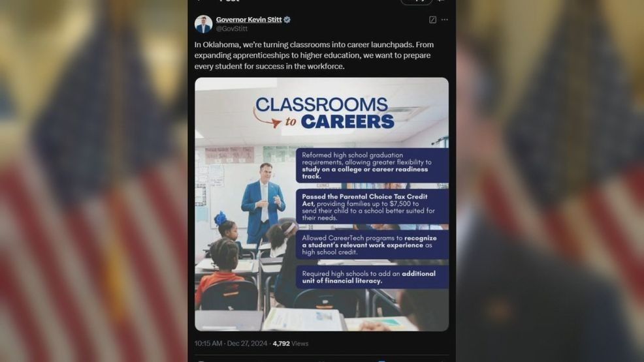
Task: Click the graduation requirements text box
Action: [x=372, y=165]
